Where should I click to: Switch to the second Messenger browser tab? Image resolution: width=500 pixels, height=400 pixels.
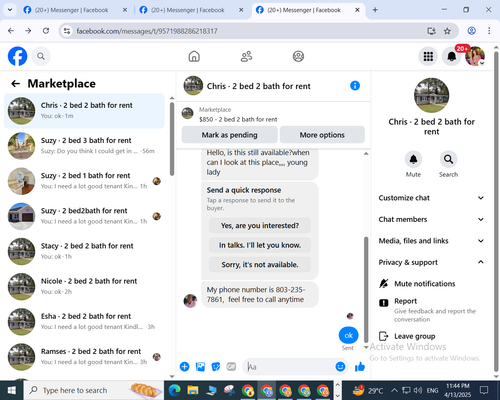192,10
